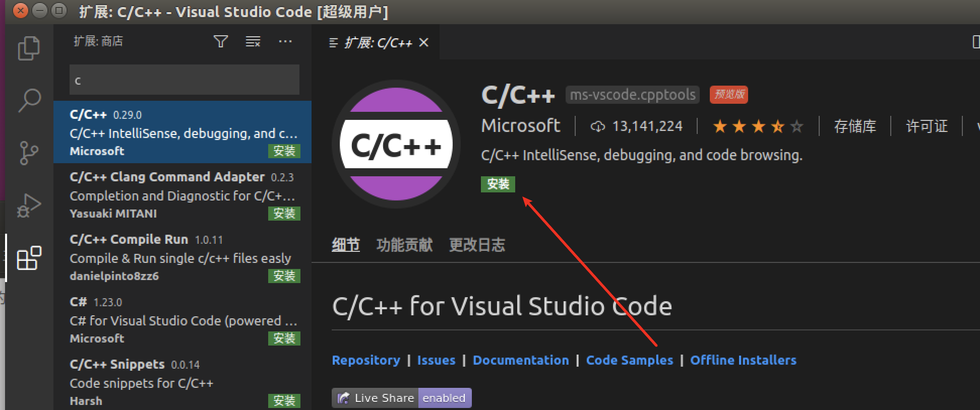The width and height of the screenshot is (980, 410).
Task: Install C/C++ Clang Command Adapter
Action: [x=284, y=214]
